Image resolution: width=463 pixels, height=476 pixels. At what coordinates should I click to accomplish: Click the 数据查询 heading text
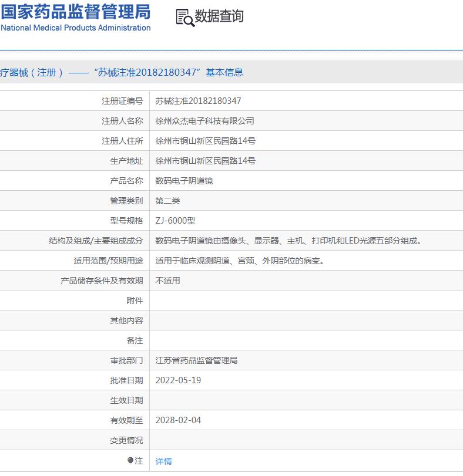219,16
